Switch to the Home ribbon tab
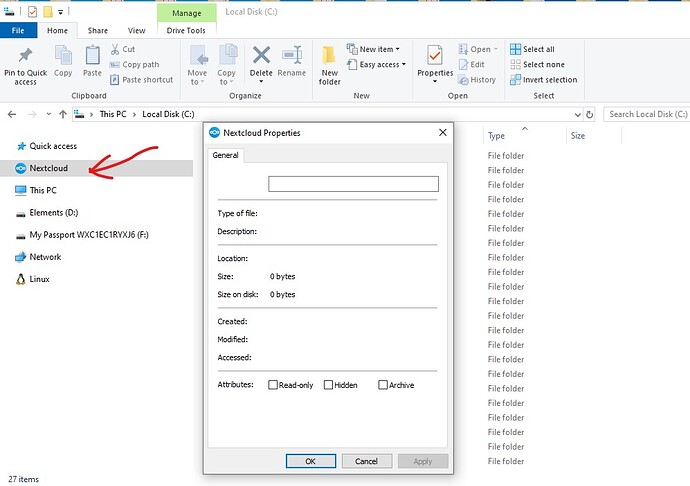 click(x=57, y=30)
